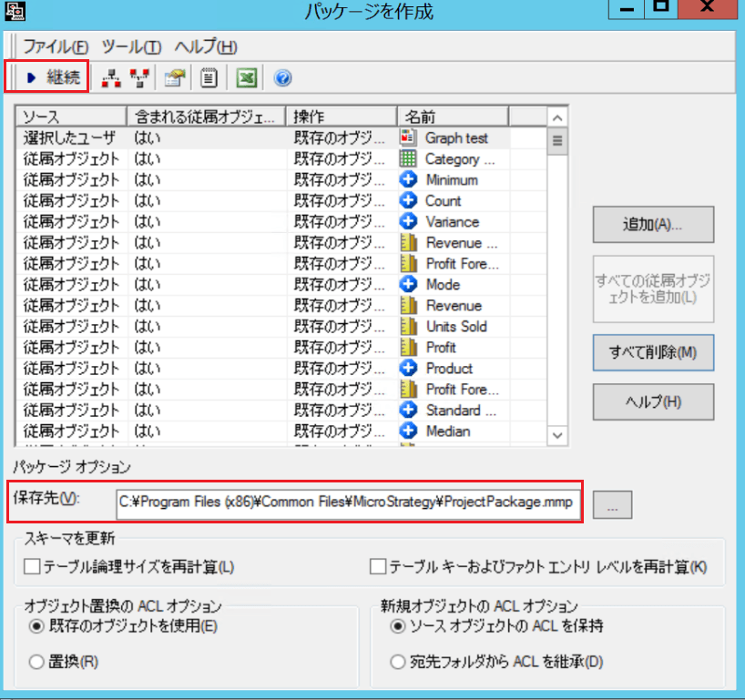This screenshot has height=700, width=745.
Task: Click the plus icon beside Variance
Action: pyautogui.click(x=408, y=221)
